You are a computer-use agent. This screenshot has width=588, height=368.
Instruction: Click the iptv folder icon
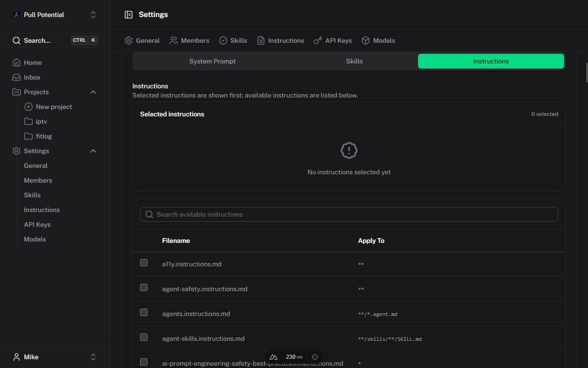click(28, 121)
